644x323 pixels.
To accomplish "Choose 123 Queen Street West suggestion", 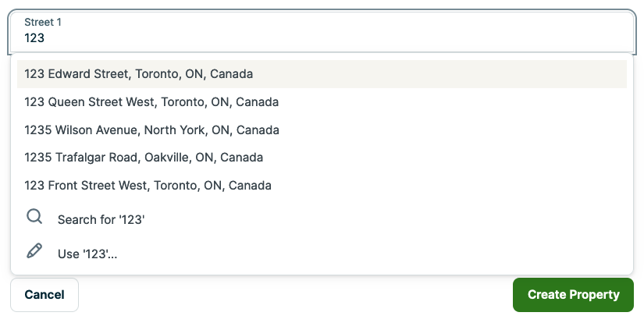I will [151, 102].
